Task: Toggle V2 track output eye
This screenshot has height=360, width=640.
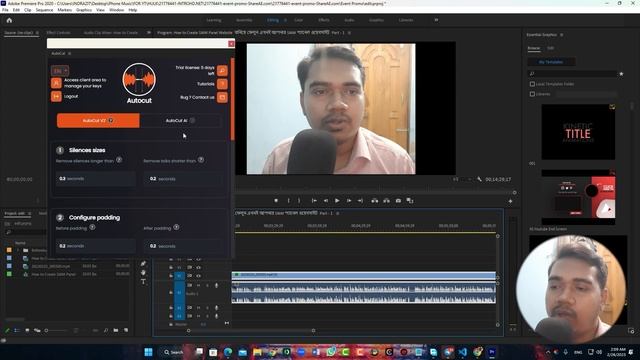Action: pos(198,267)
